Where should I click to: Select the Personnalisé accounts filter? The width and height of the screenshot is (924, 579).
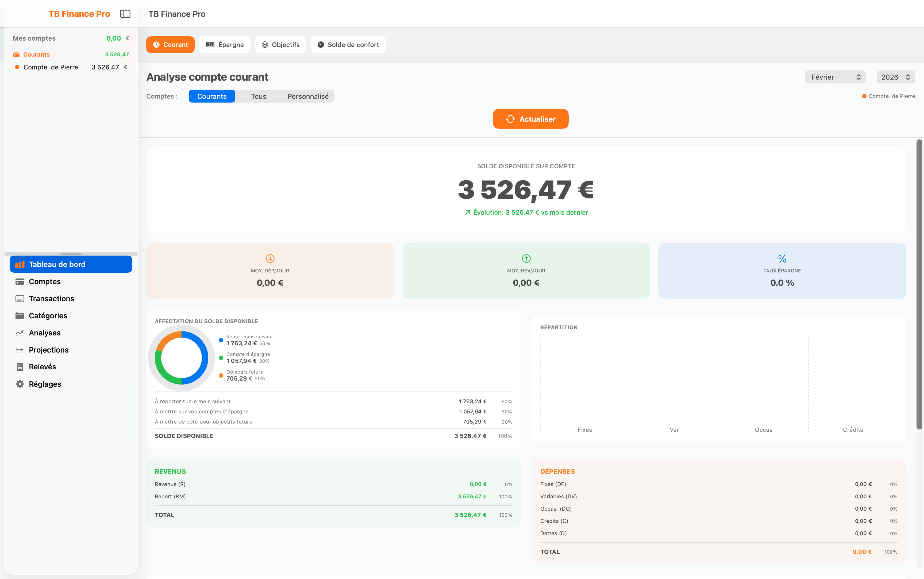tap(308, 96)
